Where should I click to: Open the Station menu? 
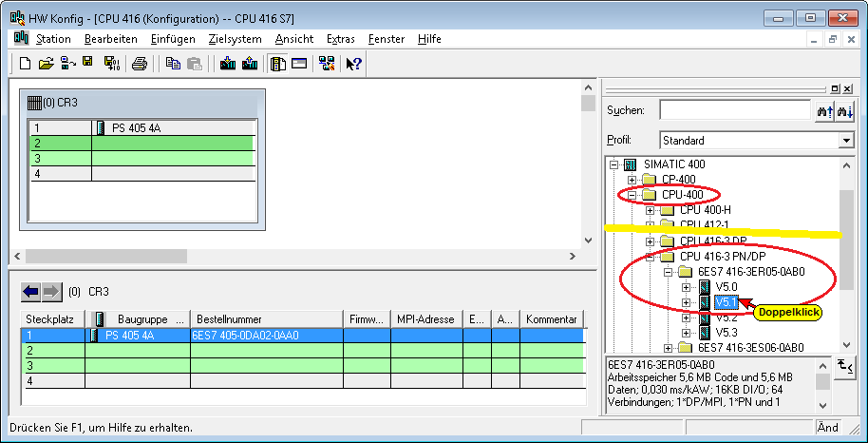54,39
